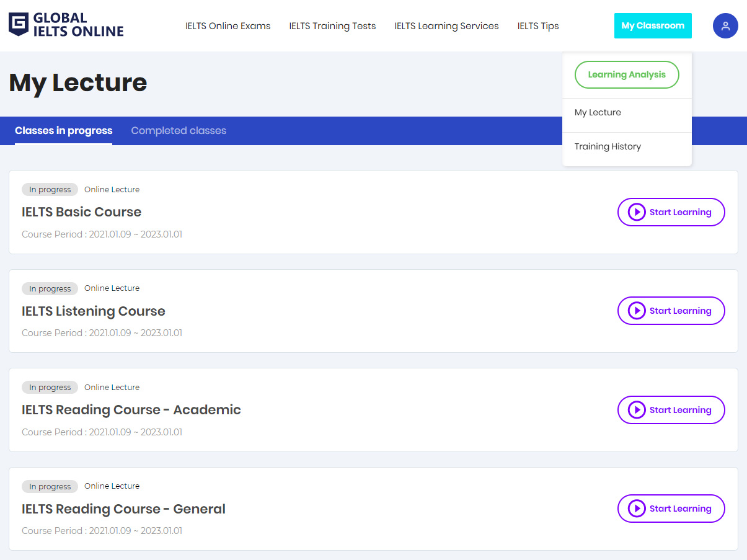Click Online Lecture label on Reading General card
Image resolution: width=747 pixels, height=560 pixels.
coord(112,486)
